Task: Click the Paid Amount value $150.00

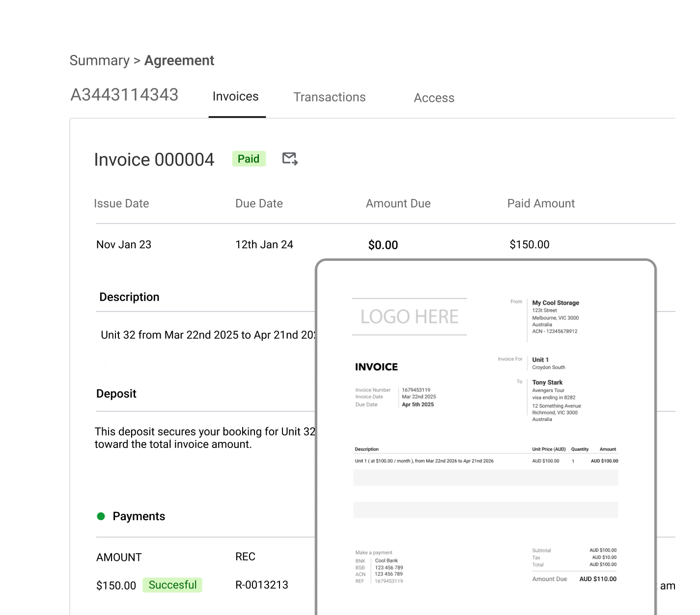Action: tap(529, 244)
